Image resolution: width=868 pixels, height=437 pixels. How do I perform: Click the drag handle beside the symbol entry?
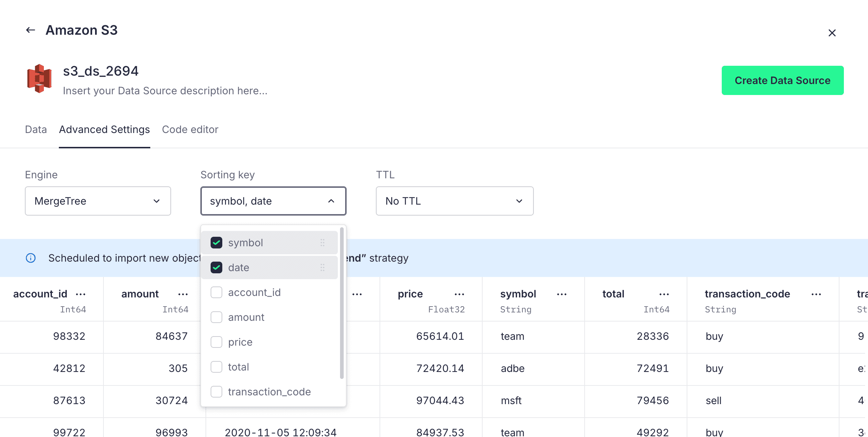pos(322,242)
